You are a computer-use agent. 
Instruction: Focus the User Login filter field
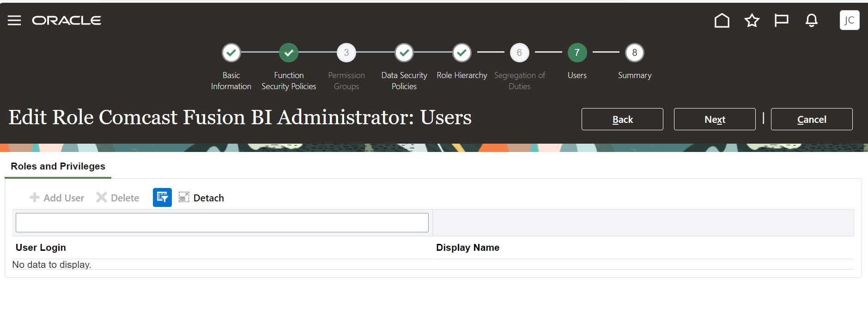coord(222,223)
